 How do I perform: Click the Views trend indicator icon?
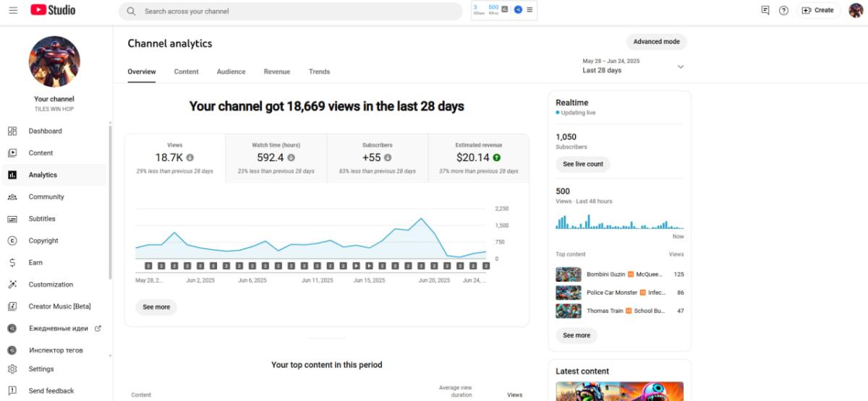click(x=190, y=158)
